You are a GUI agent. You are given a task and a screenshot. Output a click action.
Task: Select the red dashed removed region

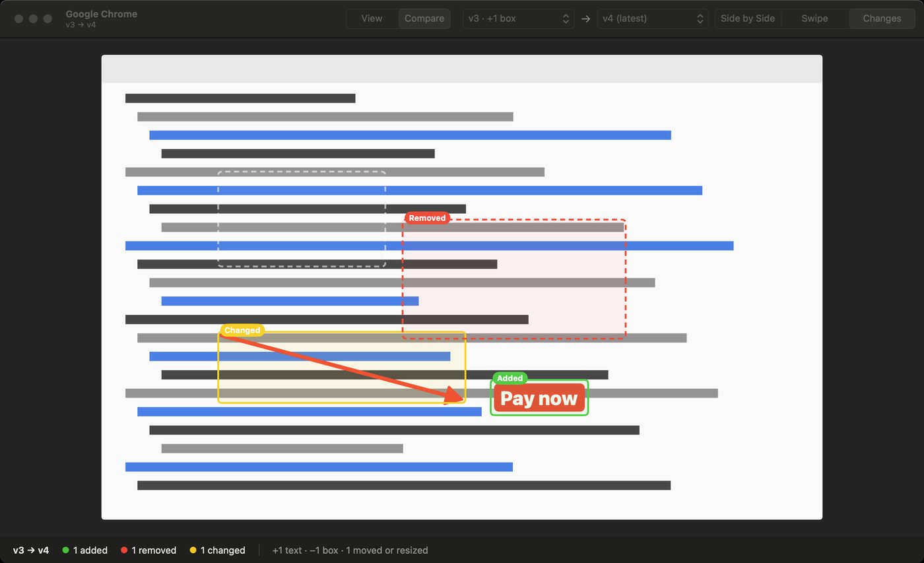[x=514, y=279]
